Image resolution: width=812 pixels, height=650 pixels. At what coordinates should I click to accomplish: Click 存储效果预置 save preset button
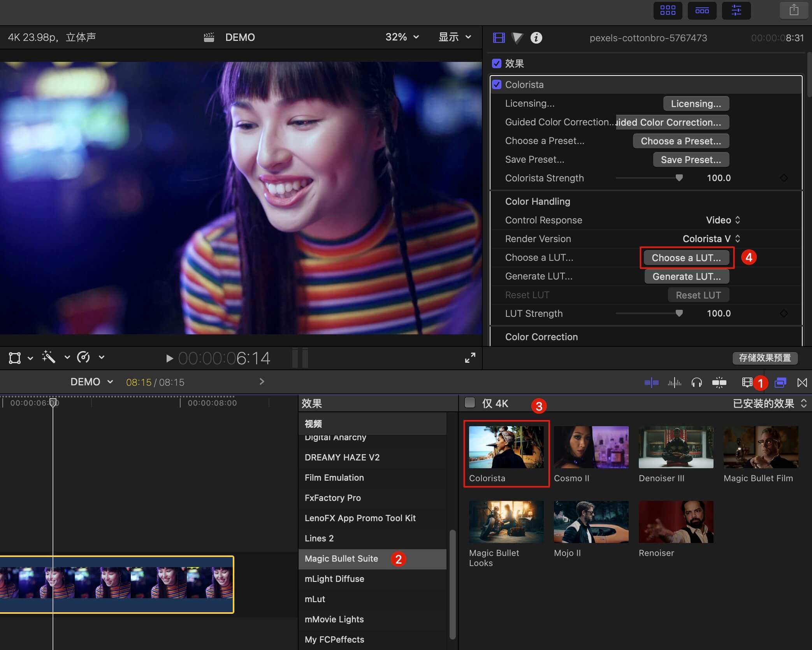tap(765, 358)
